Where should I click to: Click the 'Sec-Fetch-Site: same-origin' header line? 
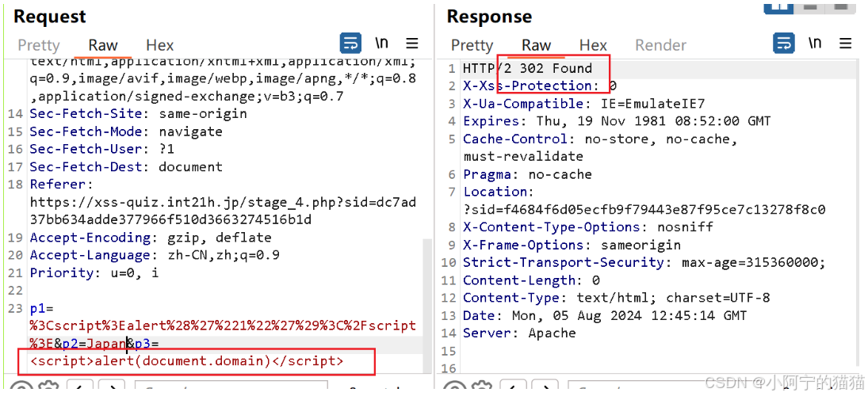click(139, 114)
